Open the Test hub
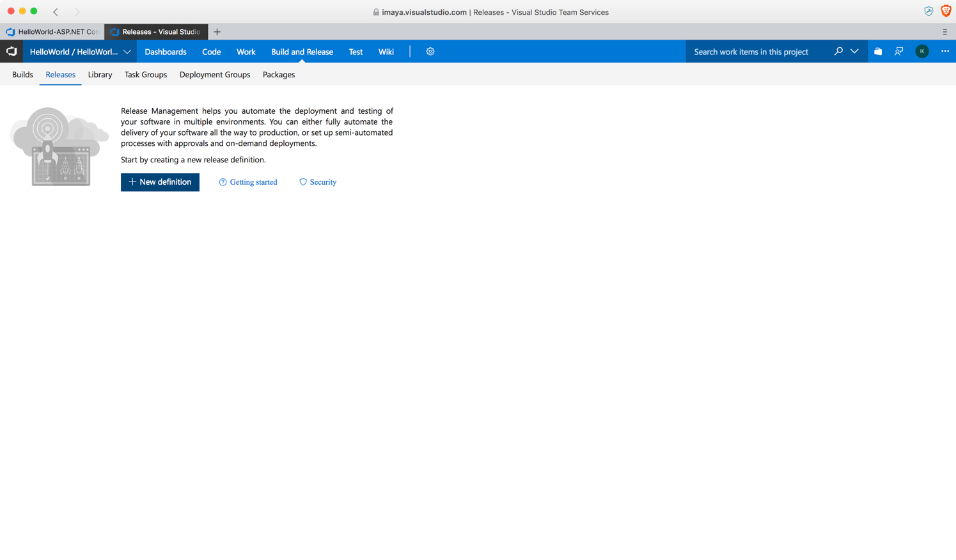The image size is (956, 560). click(x=356, y=52)
